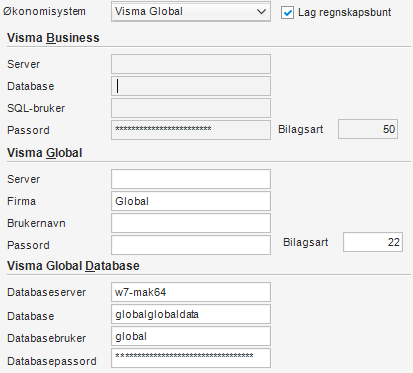Open the Økonomisystem dropdown showing Visma Global
The width and height of the screenshot is (413, 373).
coord(191,12)
